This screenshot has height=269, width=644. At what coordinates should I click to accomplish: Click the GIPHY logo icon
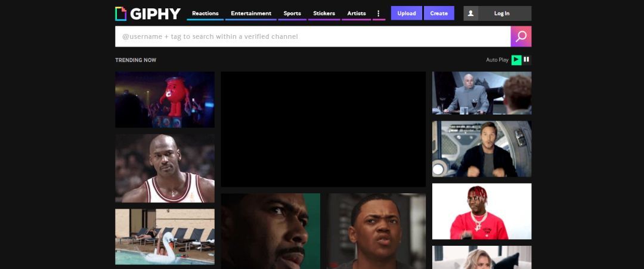pos(120,14)
